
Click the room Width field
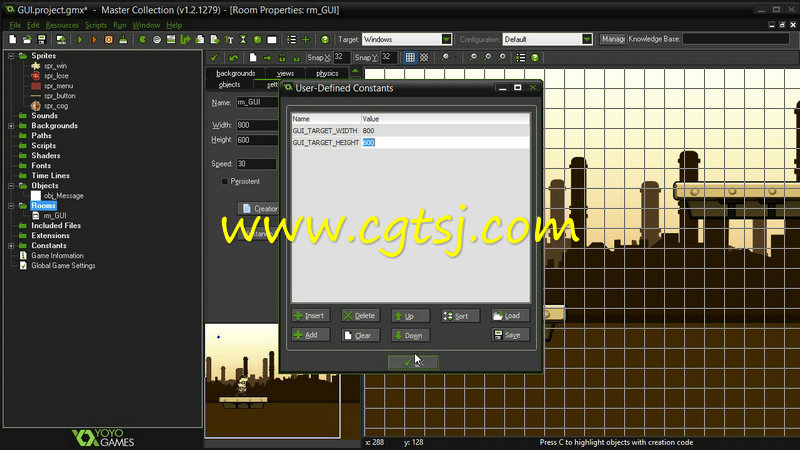257,125
